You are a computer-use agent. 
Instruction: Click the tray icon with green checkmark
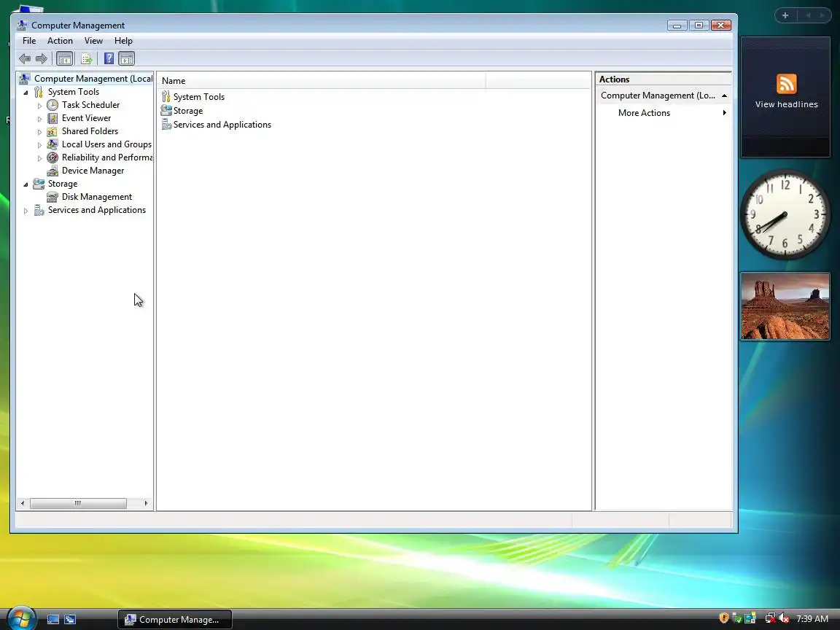736,618
